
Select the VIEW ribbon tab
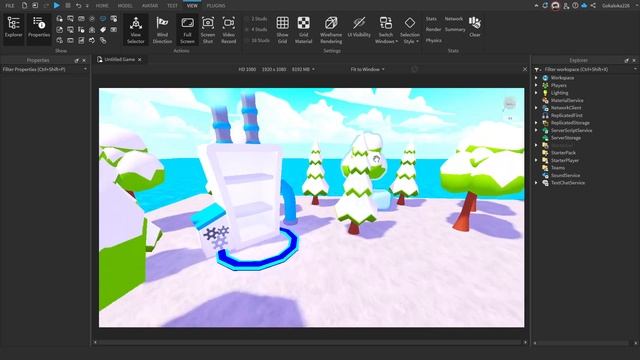(192, 6)
